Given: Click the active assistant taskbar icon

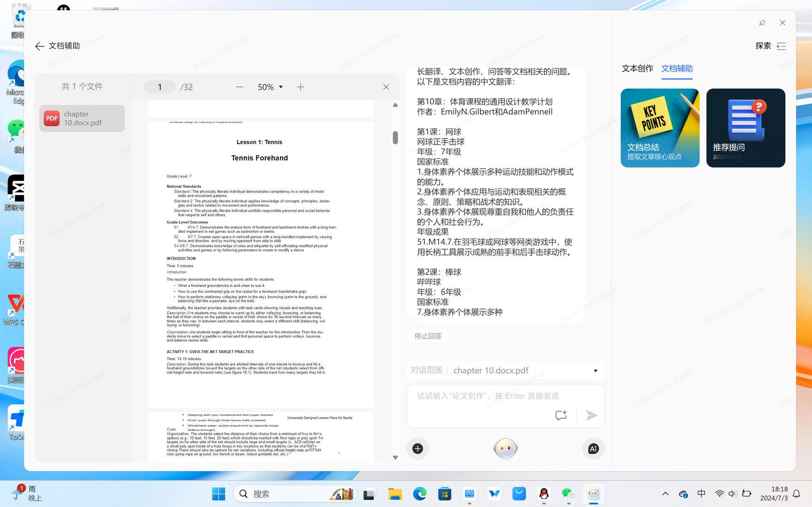Looking at the screenshot, I should pyautogui.click(x=594, y=494).
